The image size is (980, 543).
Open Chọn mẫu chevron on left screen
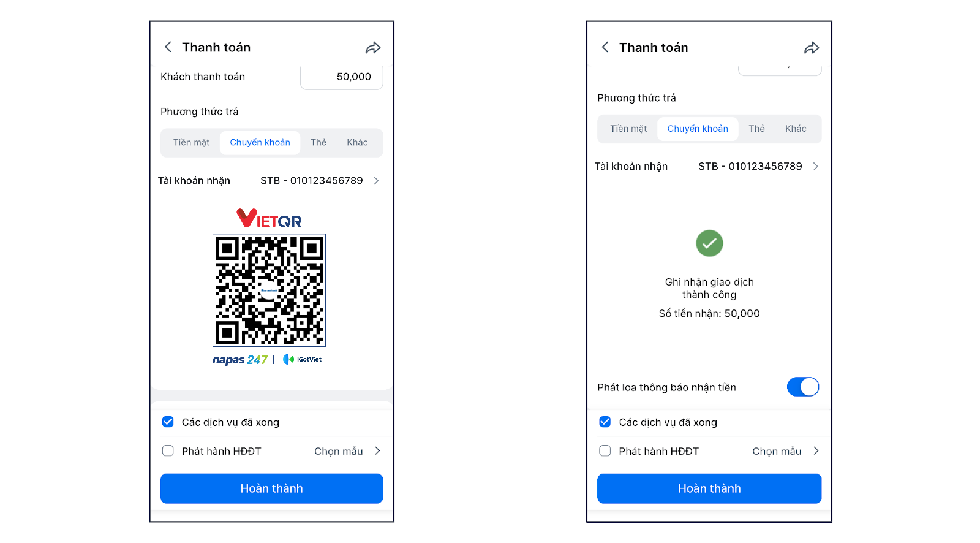tap(377, 450)
